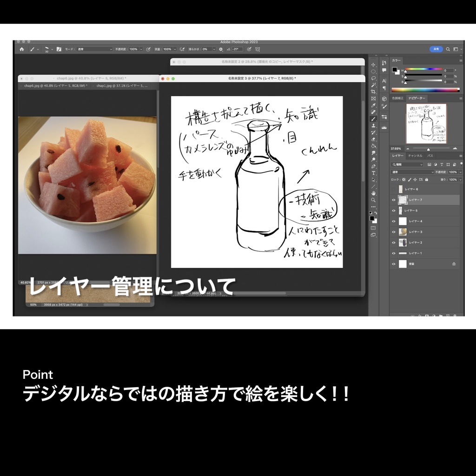The height and width of the screenshot is (476, 476).
Task: Switch to the 色調補正 tab
Action: coord(398,98)
